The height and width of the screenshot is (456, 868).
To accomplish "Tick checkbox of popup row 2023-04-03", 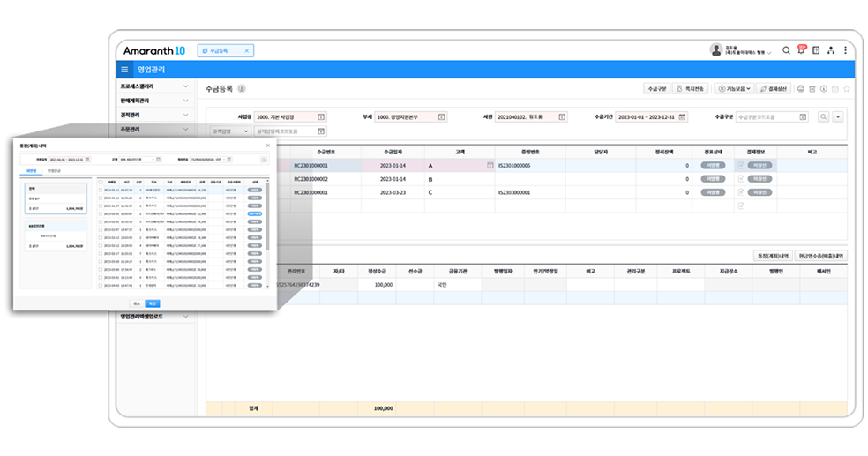I will 101,286.
